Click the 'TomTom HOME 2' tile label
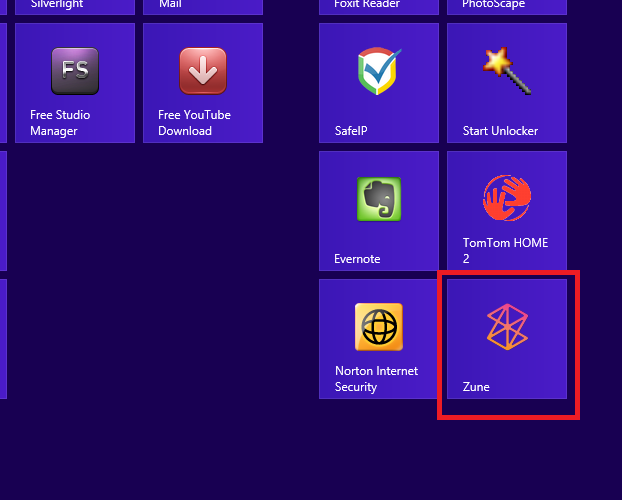The height and width of the screenshot is (500, 622). (505, 250)
